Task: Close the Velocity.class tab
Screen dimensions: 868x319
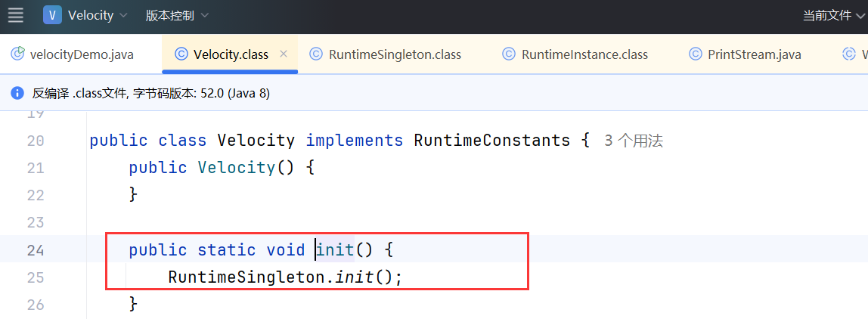Action: coord(284,54)
